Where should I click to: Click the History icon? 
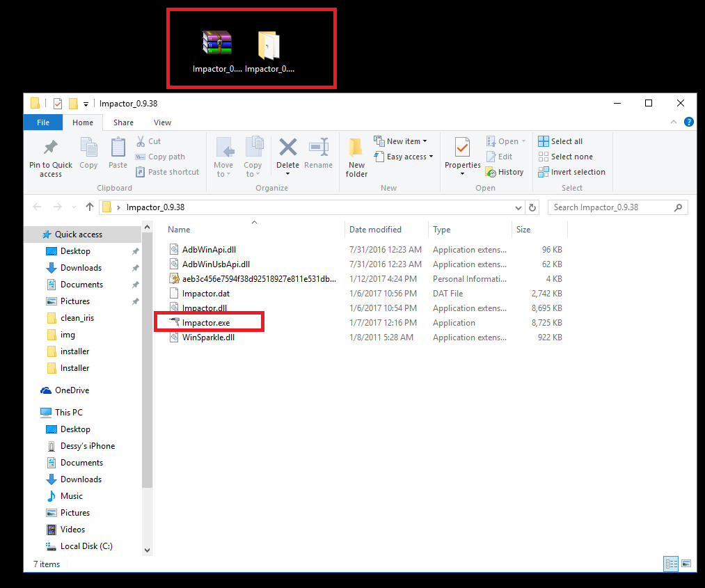pyautogui.click(x=491, y=172)
